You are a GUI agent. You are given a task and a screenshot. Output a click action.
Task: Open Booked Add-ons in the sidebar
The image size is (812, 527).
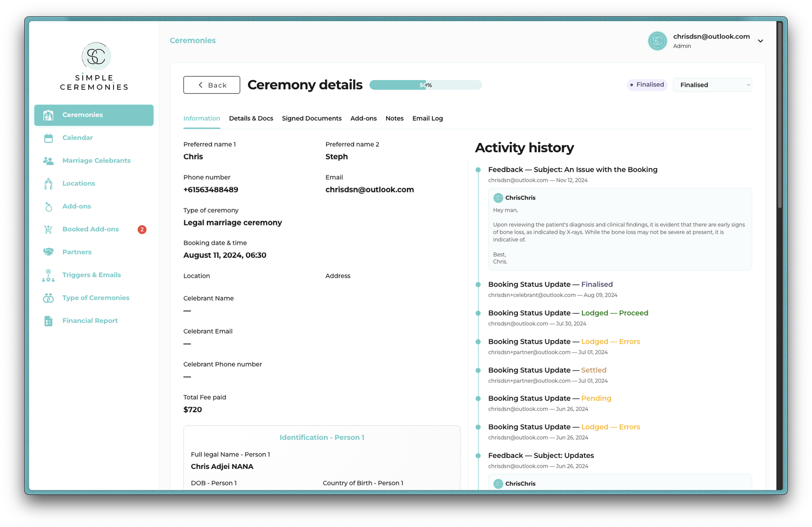pos(94,229)
